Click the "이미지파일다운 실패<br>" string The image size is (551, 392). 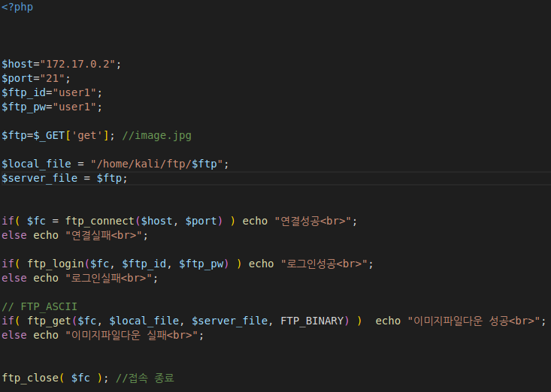pos(132,335)
